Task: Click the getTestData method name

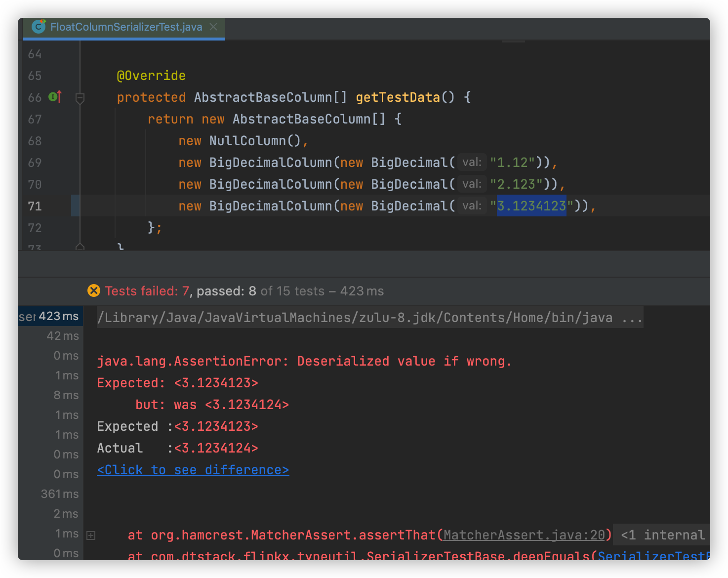Action: 398,97
